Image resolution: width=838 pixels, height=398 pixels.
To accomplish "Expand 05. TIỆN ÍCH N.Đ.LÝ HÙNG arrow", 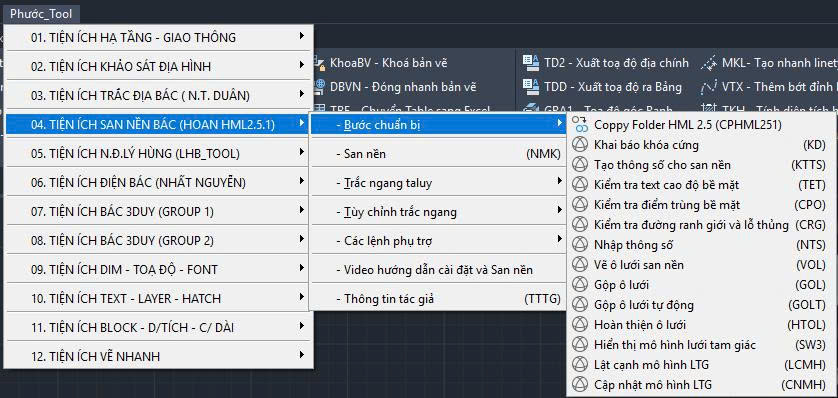I will pos(302,152).
